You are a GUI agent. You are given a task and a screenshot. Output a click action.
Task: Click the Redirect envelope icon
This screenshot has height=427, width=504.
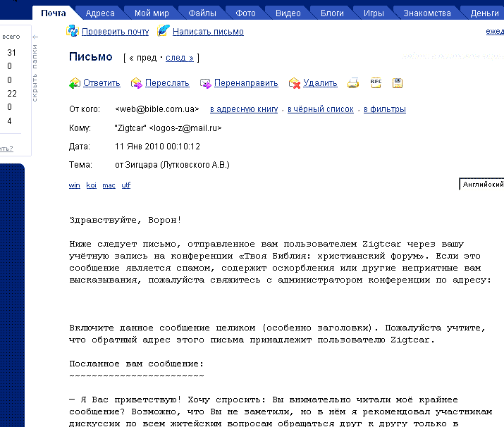tap(206, 83)
